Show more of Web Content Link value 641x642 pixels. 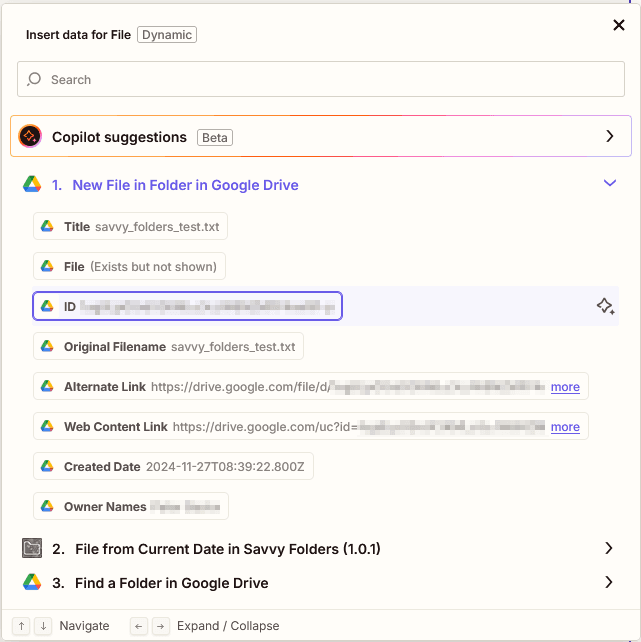(565, 427)
